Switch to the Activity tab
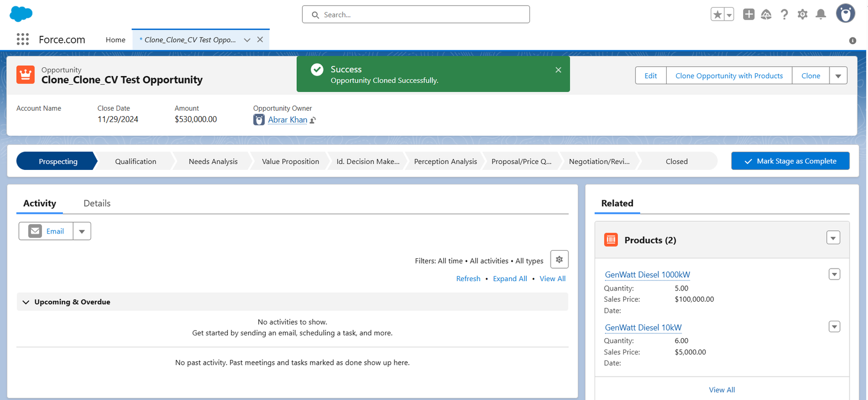Viewport: 868px width, 400px height. (40, 203)
